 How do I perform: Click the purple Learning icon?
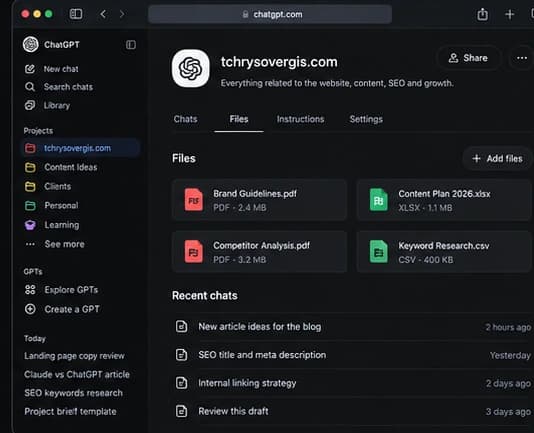tap(30, 225)
